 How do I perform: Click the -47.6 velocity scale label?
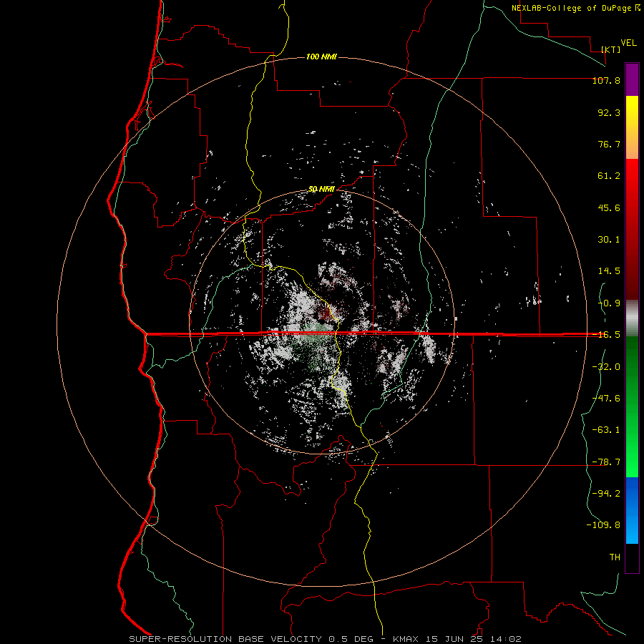point(606,399)
